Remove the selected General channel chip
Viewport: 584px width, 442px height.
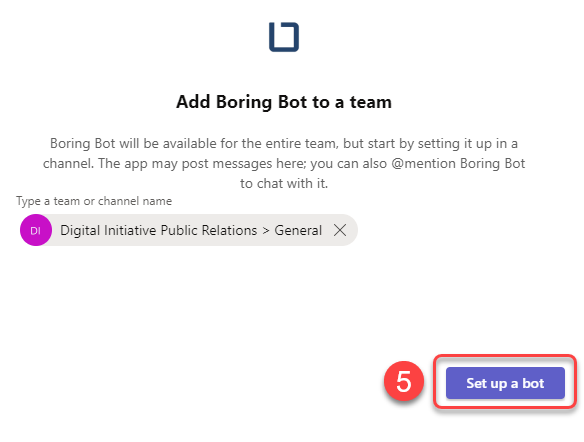pos(340,230)
